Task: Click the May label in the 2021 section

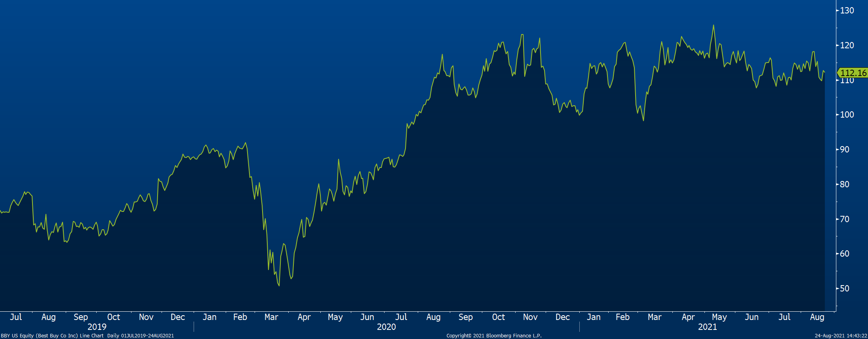Action: pos(720,317)
